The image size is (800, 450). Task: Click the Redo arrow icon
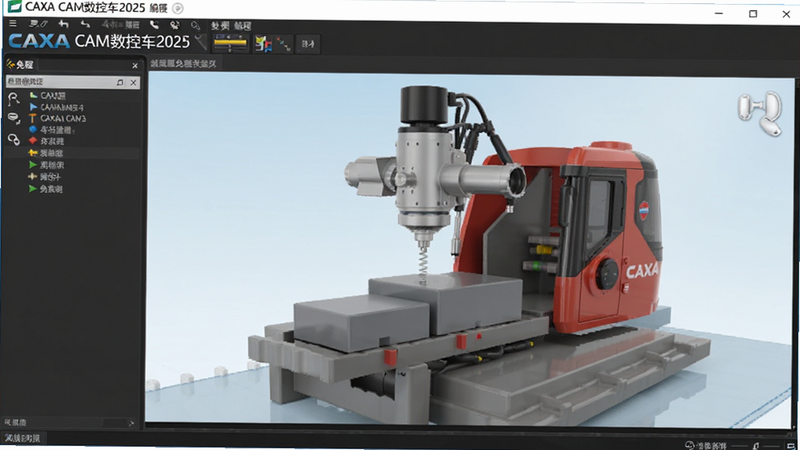coord(85,24)
